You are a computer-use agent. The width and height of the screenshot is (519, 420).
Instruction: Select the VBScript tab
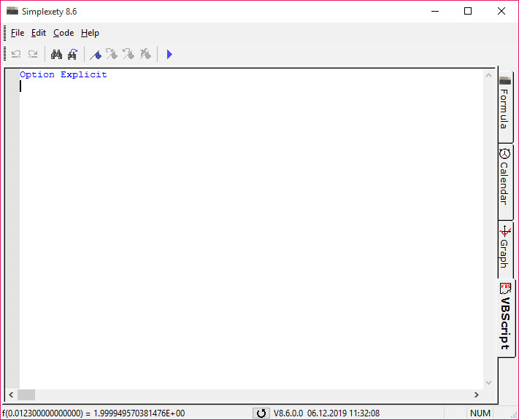506,318
